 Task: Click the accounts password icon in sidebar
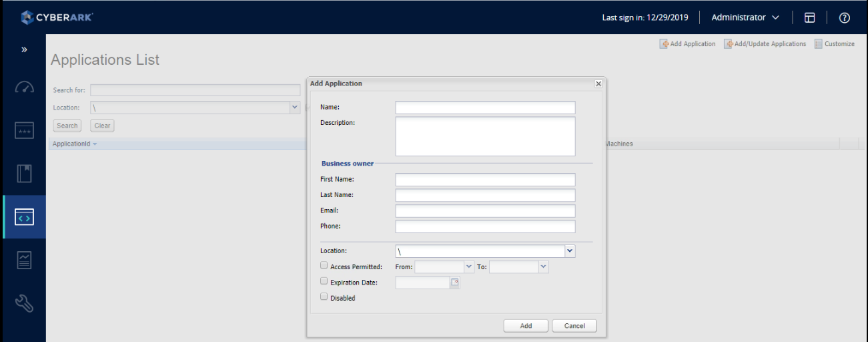click(24, 130)
